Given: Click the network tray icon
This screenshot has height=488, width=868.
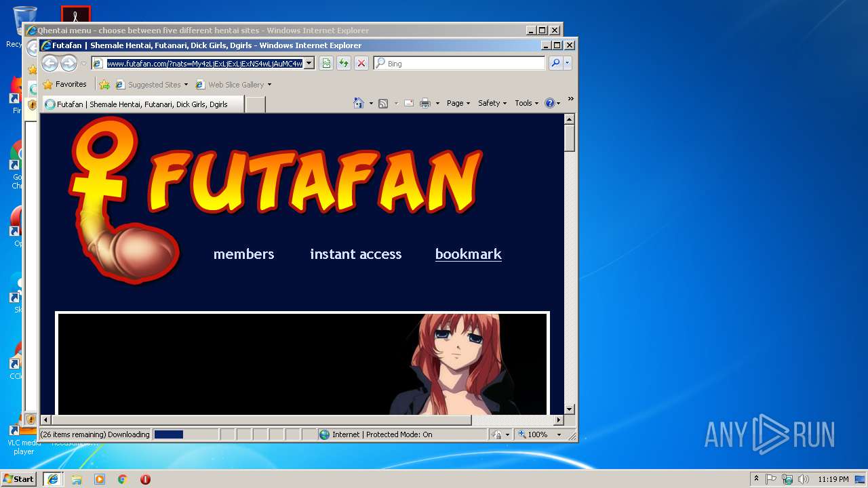Looking at the screenshot, I should click(x=787, y=479).
